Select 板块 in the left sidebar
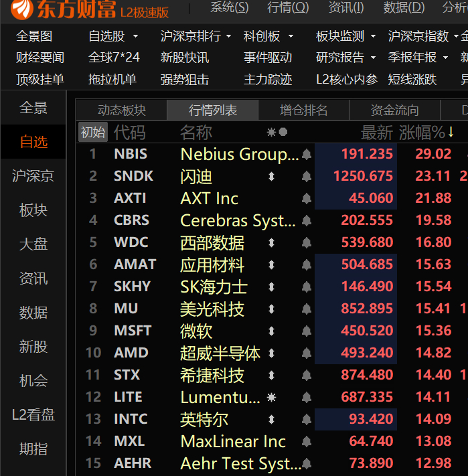468x476 pixels. click(33, 210)
